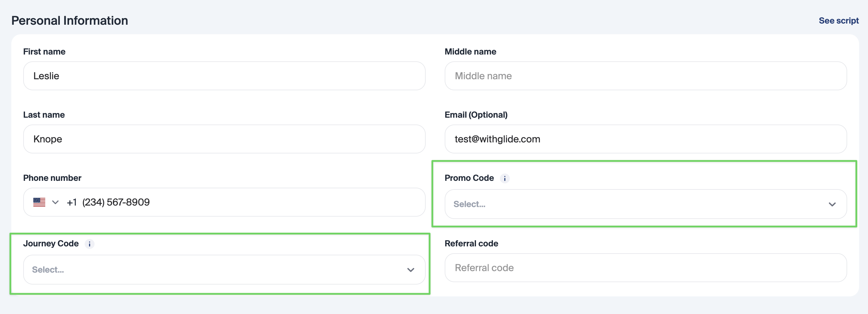Open the See script link
This screenshot has width=868, height=314.
(838, 21)
